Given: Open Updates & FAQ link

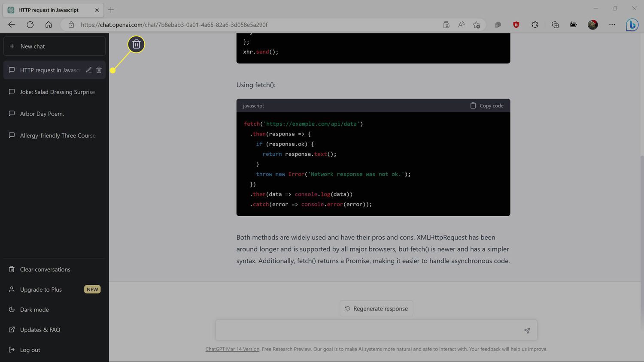Looking at the screenshot, I should pos(40,330).
